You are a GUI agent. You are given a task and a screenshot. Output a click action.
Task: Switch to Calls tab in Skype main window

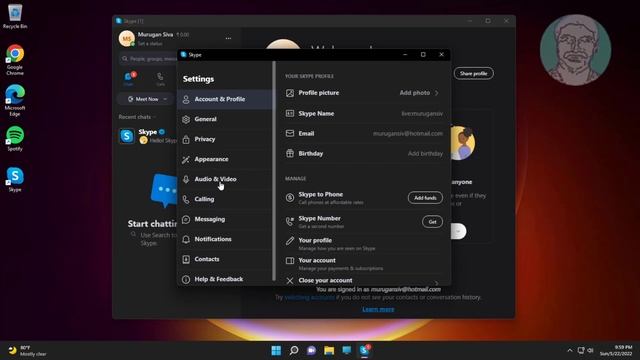pos(160,79)
